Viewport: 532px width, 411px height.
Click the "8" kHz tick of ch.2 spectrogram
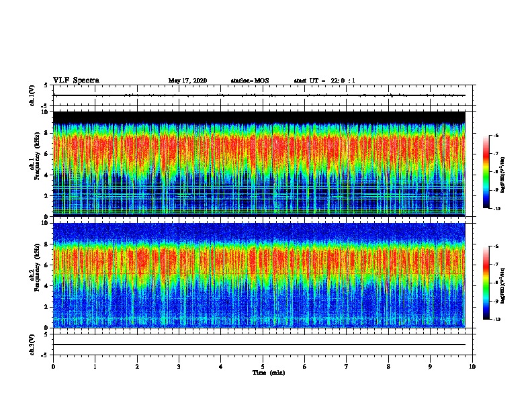coord(47,244)
